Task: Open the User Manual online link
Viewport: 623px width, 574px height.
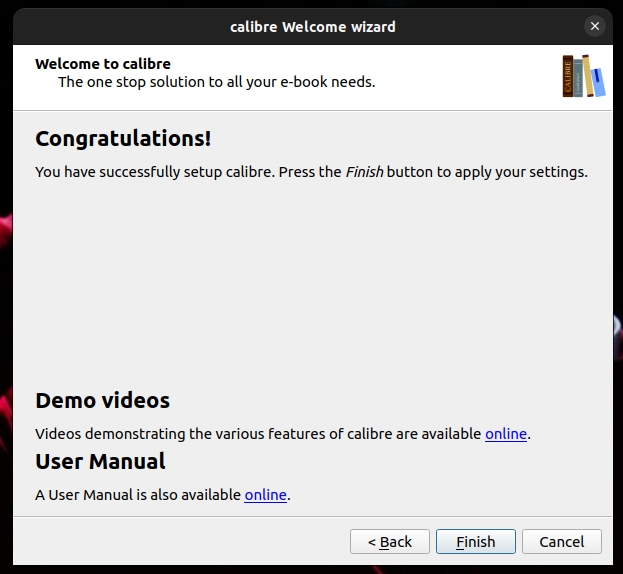Action: tap(265, 495)
